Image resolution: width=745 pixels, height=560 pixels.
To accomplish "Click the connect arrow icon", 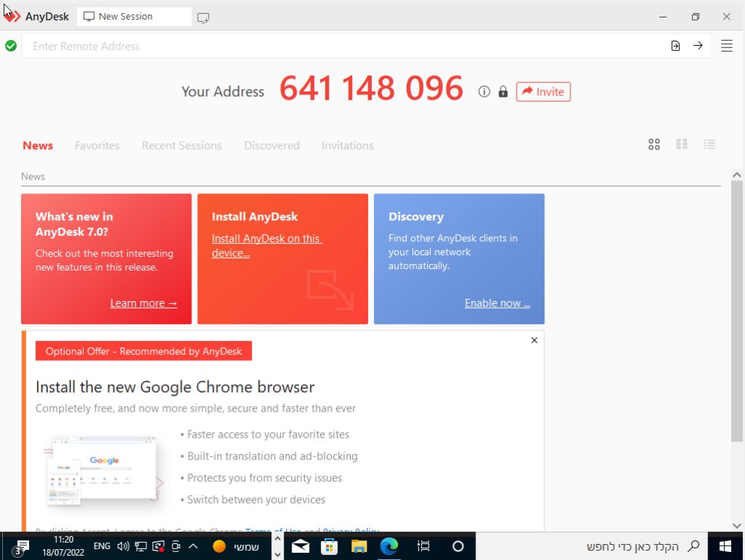I will click(698, 46).
